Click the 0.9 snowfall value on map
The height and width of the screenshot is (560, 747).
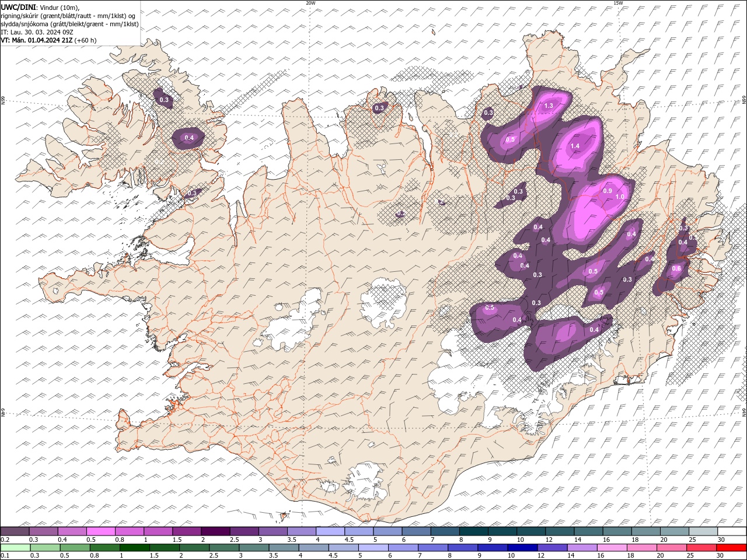(x=607, y=191)
